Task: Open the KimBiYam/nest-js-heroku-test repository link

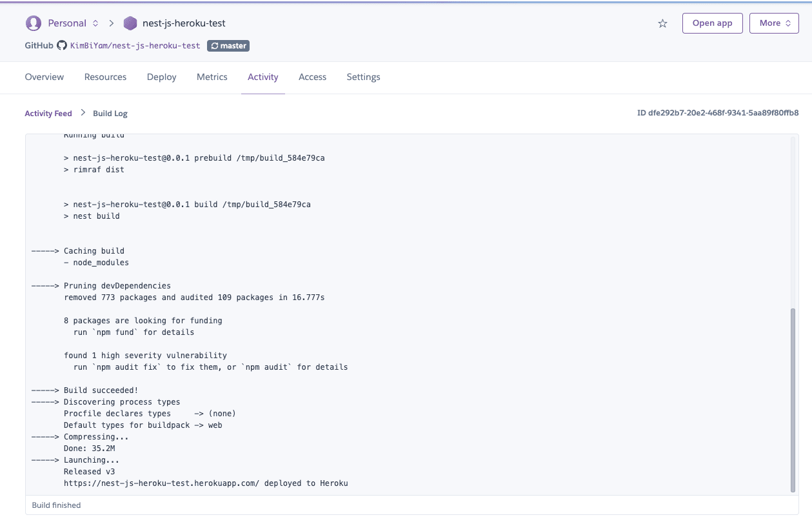Action: 135,46
